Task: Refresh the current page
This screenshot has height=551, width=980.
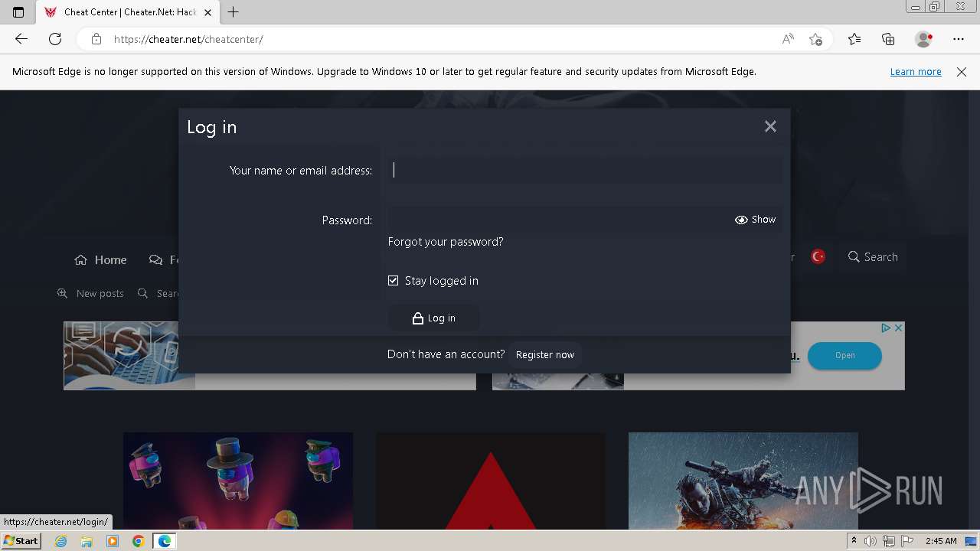Action: pyautogui.click(x=55, y=39)
